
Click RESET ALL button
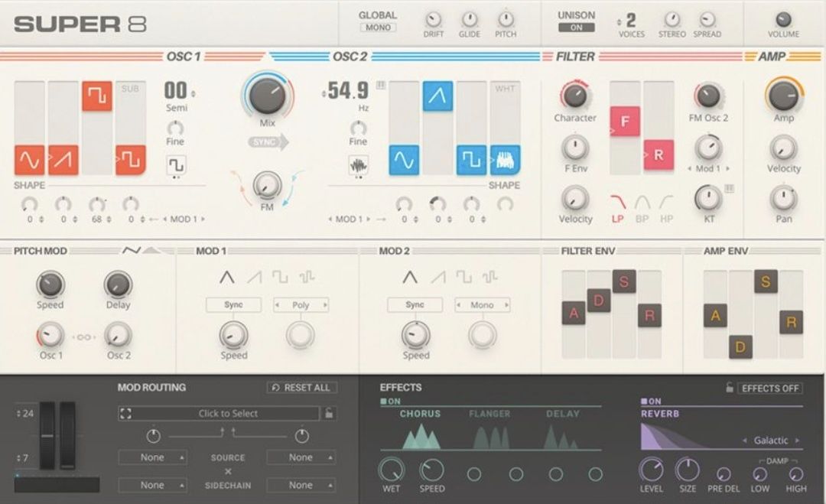tap(302, 388)
